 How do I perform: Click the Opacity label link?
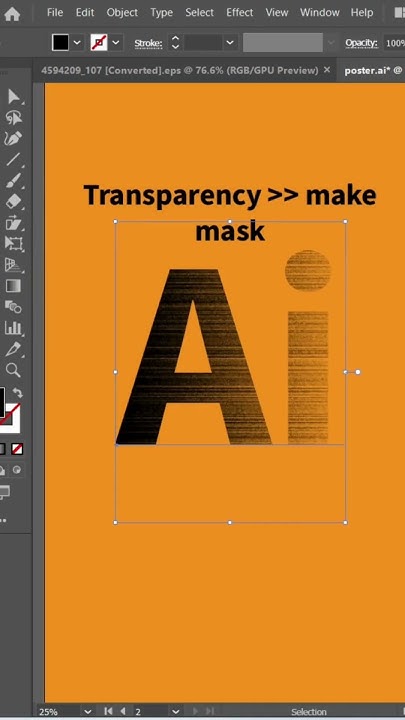[x=361, y=43]
